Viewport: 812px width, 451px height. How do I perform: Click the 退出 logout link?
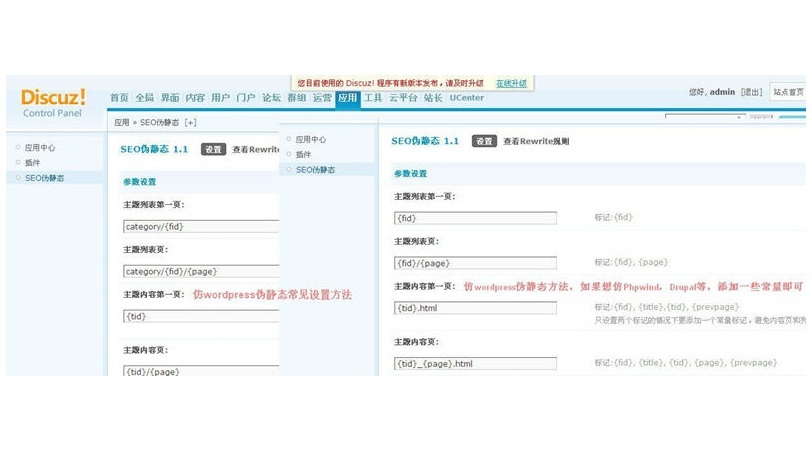tap(751, 92)
